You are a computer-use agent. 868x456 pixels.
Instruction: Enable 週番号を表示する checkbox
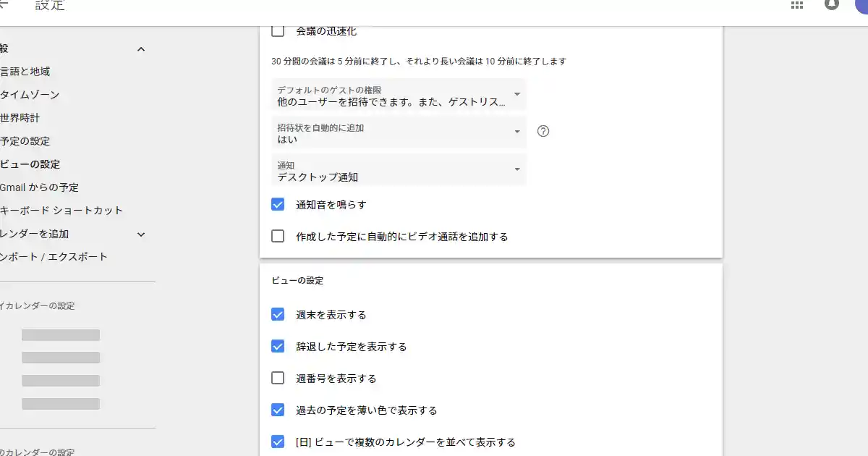point(278,378)
